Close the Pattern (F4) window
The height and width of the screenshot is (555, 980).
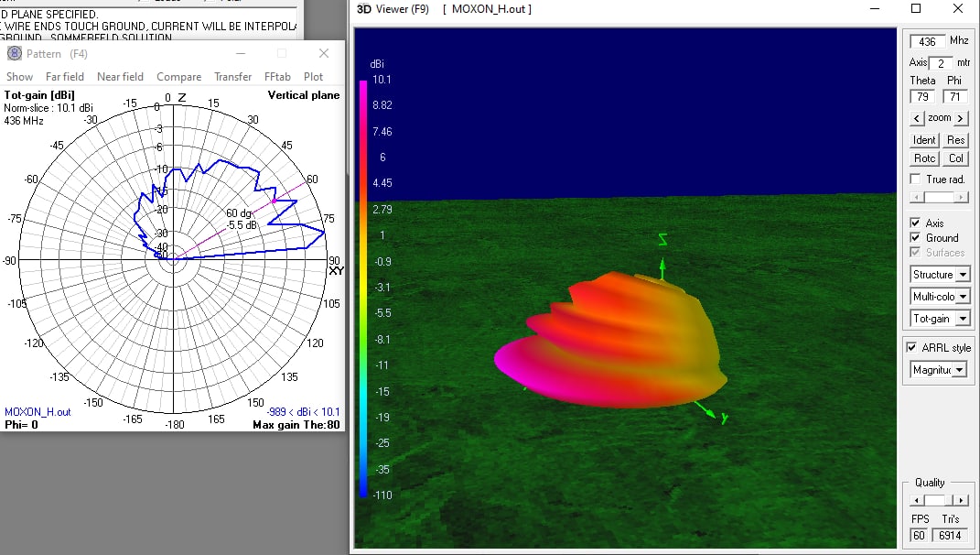click(x=324, y=54)
